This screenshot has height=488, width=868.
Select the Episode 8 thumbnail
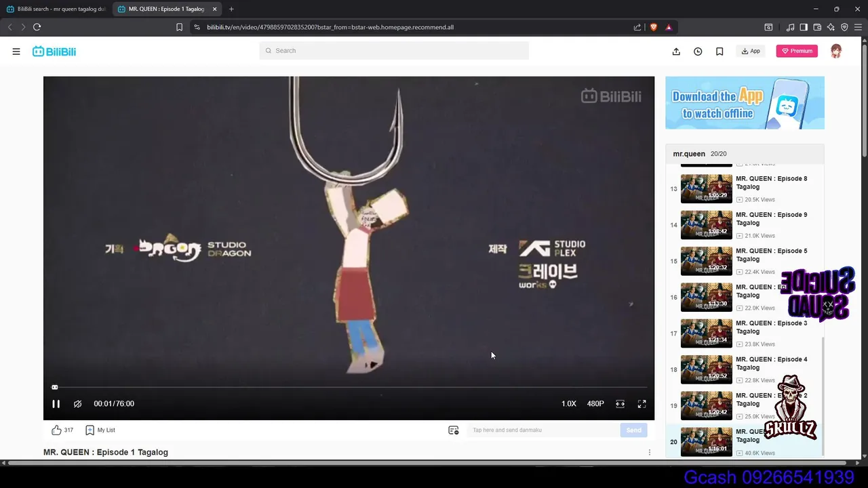click(x=707, y=188)
